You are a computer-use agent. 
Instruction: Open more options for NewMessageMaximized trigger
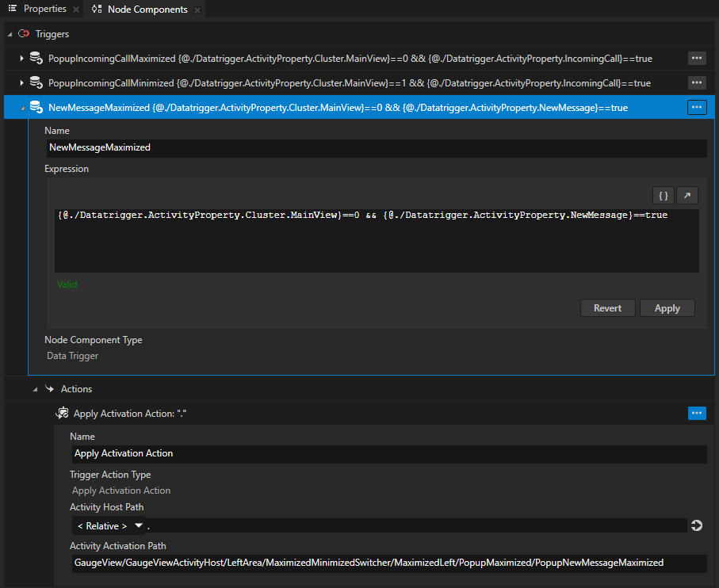click(x=696, y=107)
